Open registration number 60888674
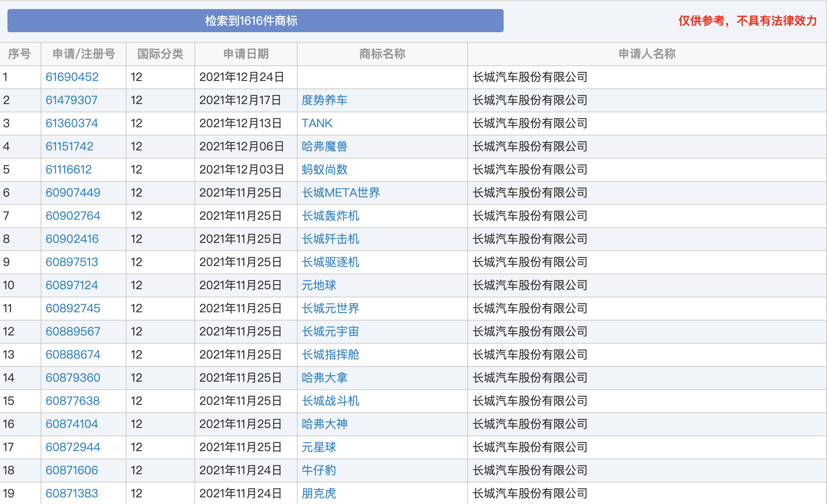827x504 pixels. tap(73, 354)
